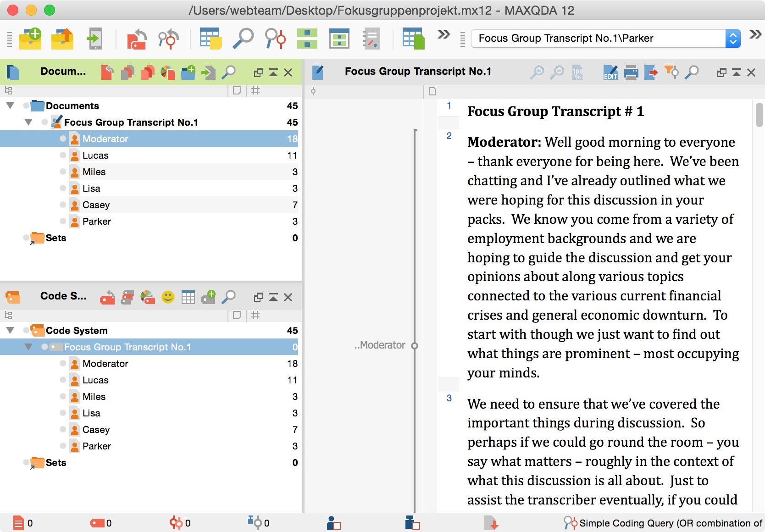Screen dimensions: 765x532
Task: Collapse the Documents tree
Action: tap(10, 105)
